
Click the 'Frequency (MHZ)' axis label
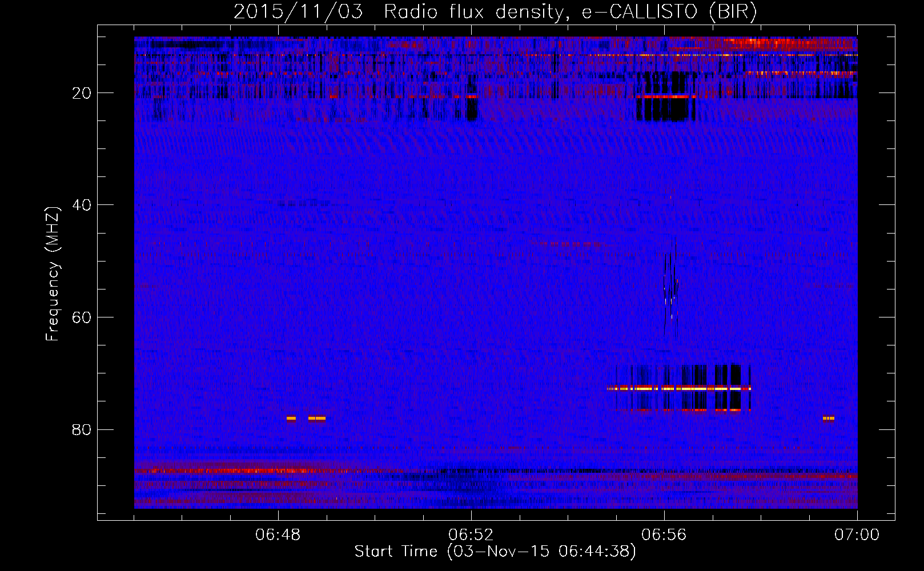click(x=53, y=274)
